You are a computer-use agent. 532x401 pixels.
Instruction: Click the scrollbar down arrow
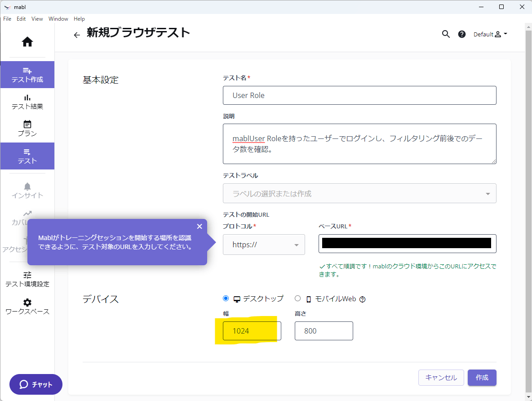pos(528,397)
